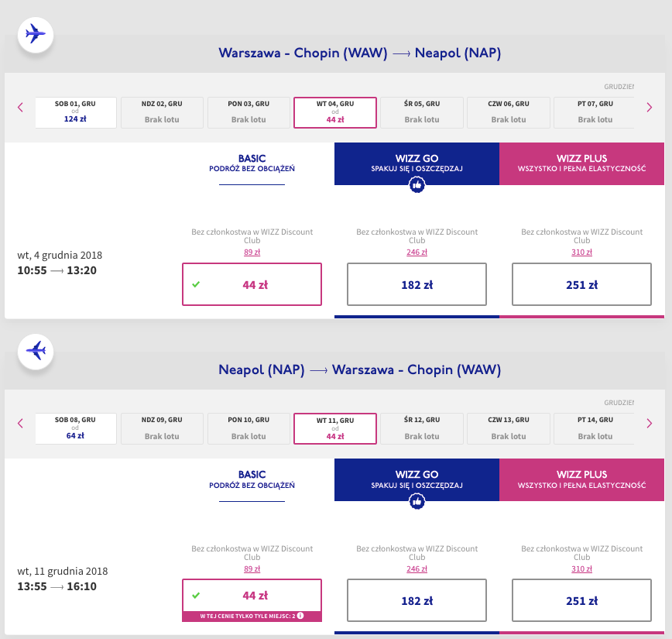Show earlier return dates with left arrow
The width and height of the screenshot is (672, 639).
(x=21, y=423)
